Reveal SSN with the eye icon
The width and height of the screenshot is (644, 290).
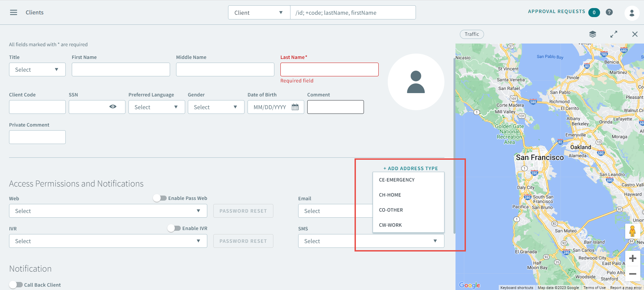pos(113,106)
